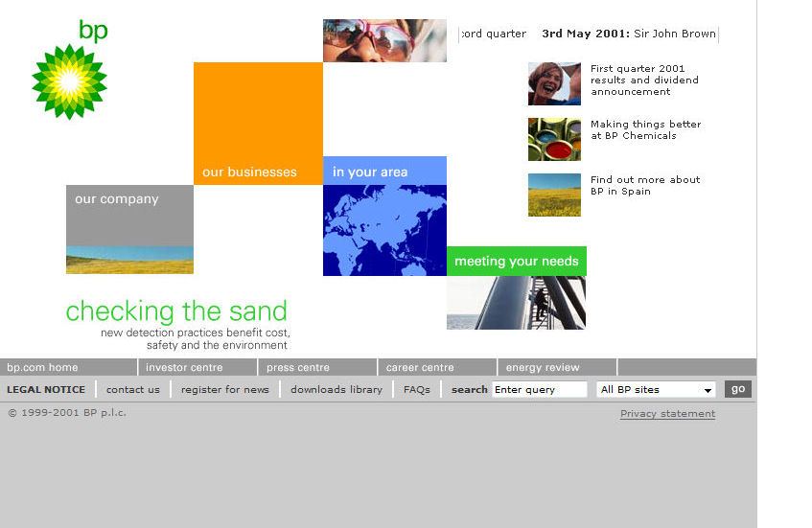Switch to the 'career centre' tab
This screenshot has width=812, height=528.
click(420, 367)
